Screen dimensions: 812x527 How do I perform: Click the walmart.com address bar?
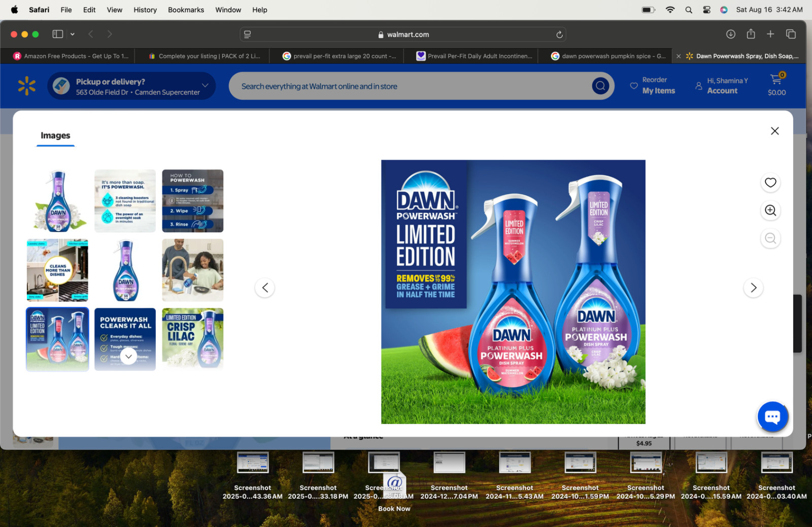click(x=403, y=34)
